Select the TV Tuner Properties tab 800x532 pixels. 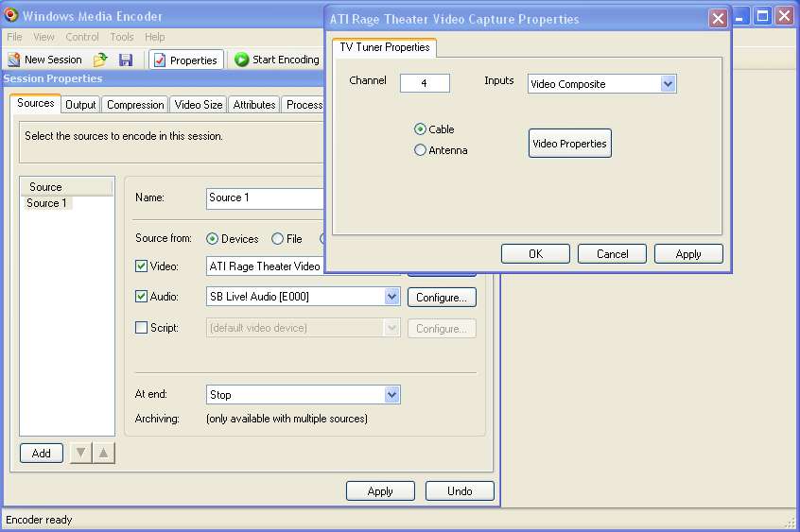point(385,47)
